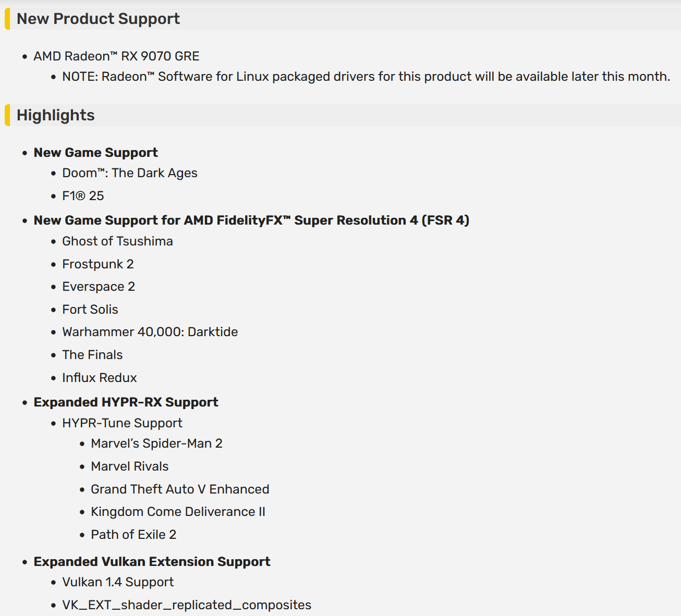Click Expanded HYPR-RX Support heading
Image resolution: width=681 pixels, height=616 pixels.
[126, 402]
